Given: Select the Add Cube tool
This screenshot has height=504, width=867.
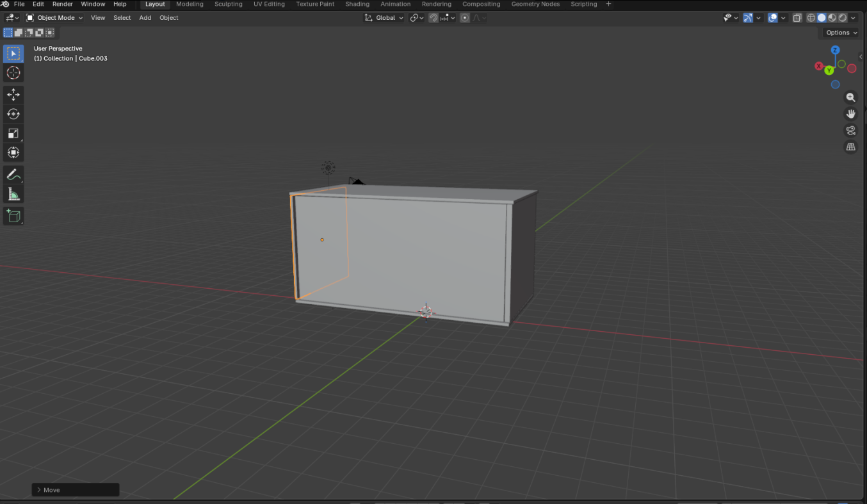Looking at the screenshot, I should click(13, 216).
